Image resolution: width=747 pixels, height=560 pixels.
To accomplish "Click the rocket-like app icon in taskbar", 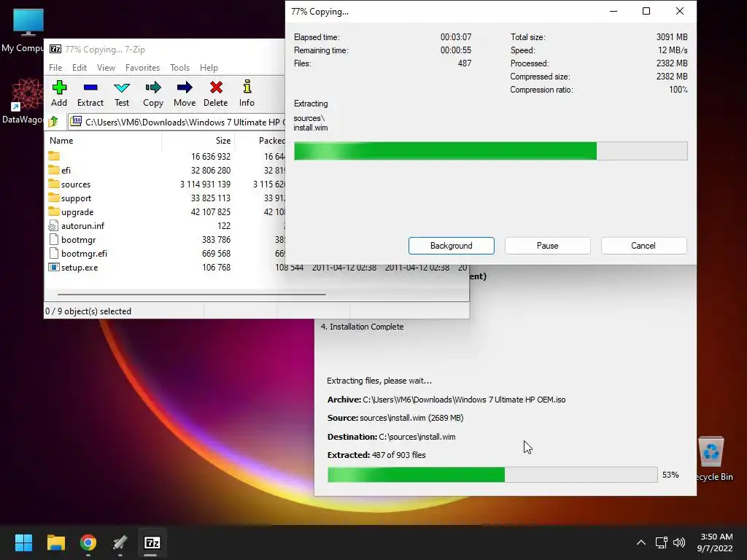I will [120, 542].
